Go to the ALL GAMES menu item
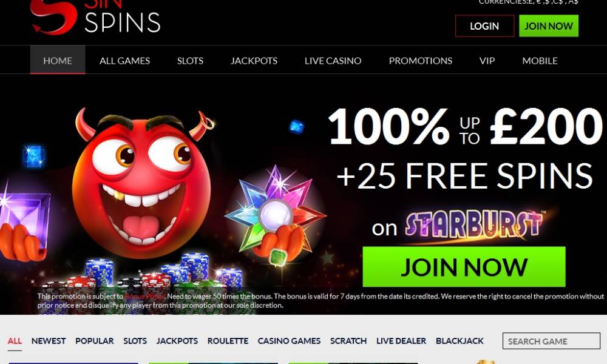The height and width of the screenshot is (364, 607). [124, 61]
